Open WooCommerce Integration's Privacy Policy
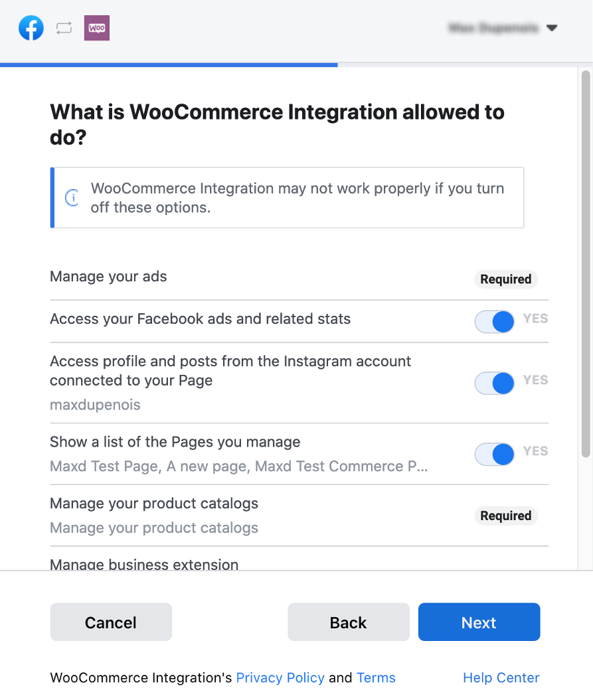This screenshot has height=700, width=593. 280,677
